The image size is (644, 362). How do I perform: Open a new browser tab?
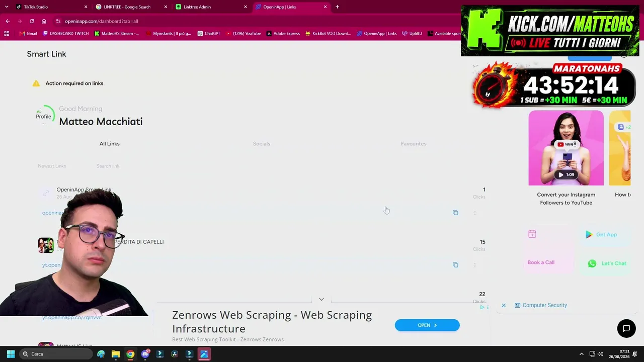[337, 7]
